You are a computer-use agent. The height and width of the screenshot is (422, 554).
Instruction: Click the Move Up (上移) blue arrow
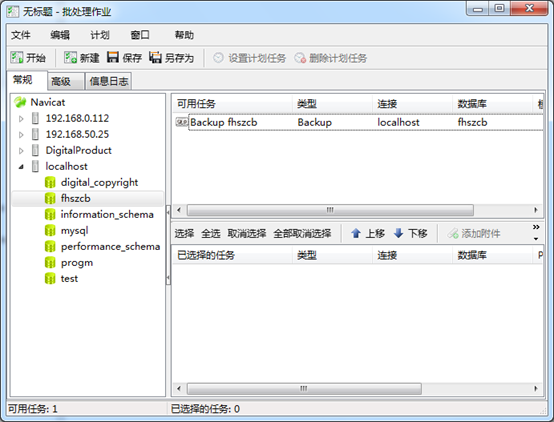coord(356,233)
